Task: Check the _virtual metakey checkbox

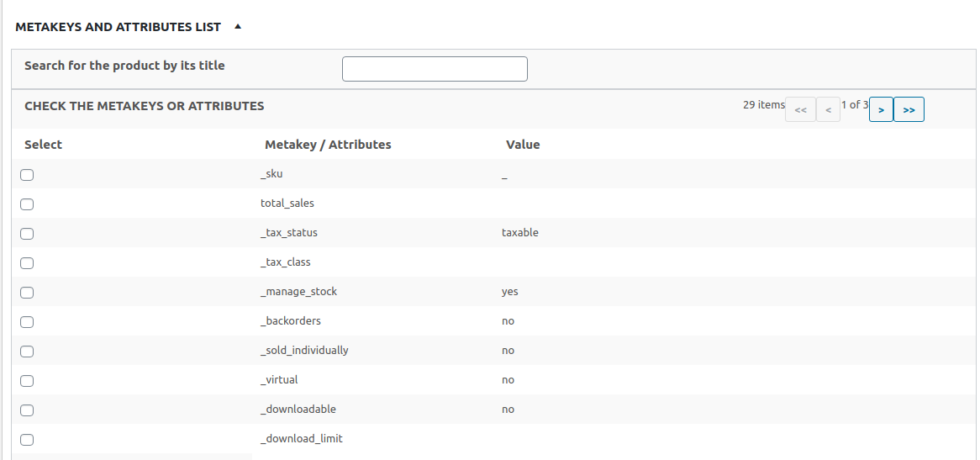Action: click(27, 381)
